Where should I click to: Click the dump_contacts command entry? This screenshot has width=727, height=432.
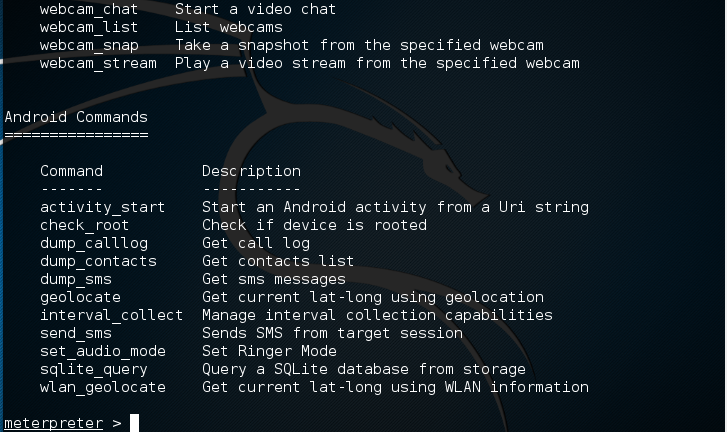tap(98, 261)
